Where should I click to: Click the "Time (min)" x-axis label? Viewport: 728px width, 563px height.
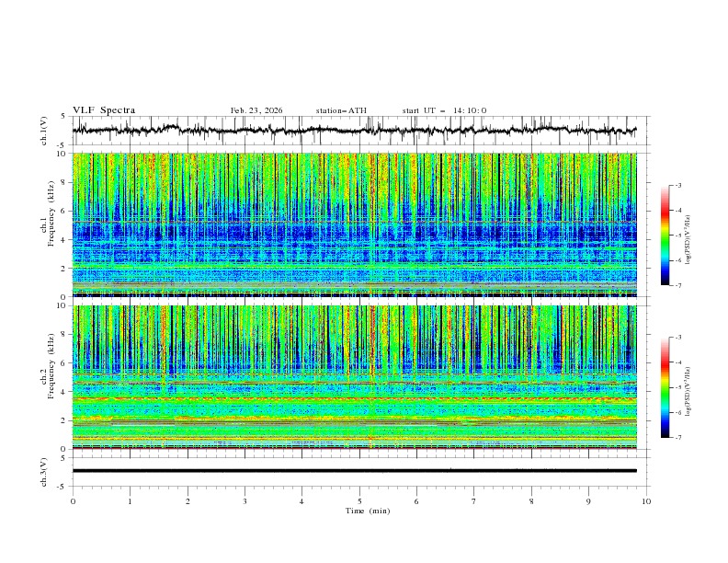tap(368, 511)
